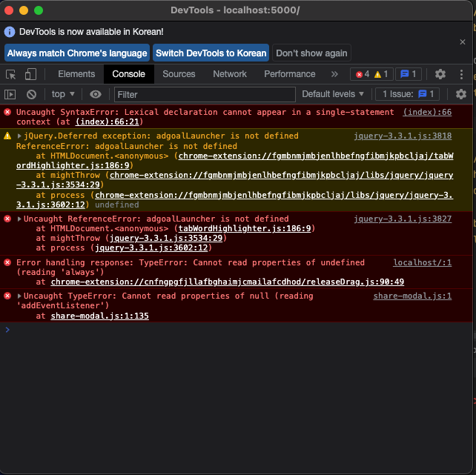
Task: Click the console prompt input line
Action: tap(239, 330)
